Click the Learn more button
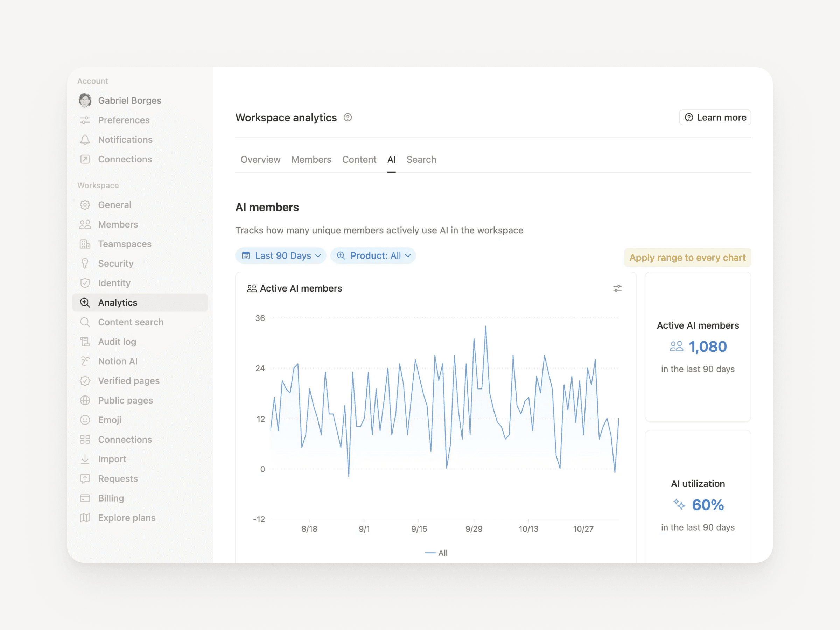 pyautogui.click(x=715, y=117)
